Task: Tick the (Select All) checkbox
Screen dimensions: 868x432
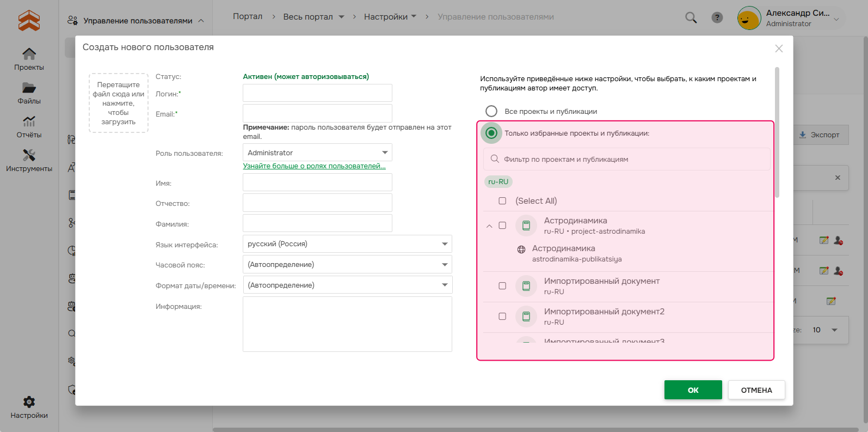Action: (502, 201)
